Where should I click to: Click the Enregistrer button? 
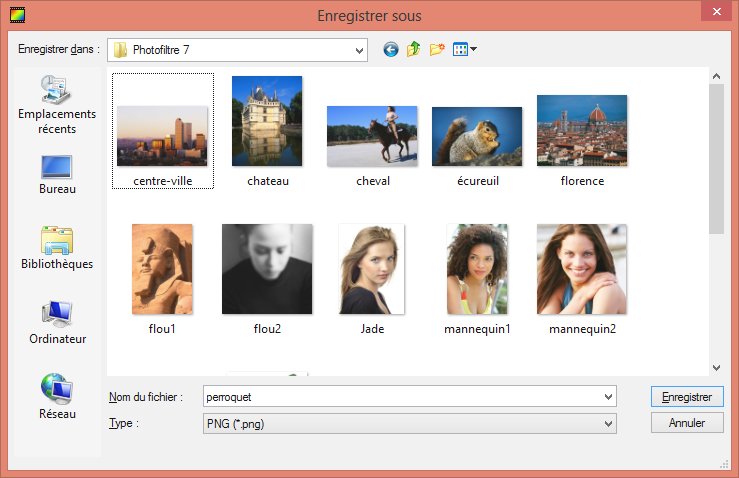pyautogui.click(x=686, y=397)
